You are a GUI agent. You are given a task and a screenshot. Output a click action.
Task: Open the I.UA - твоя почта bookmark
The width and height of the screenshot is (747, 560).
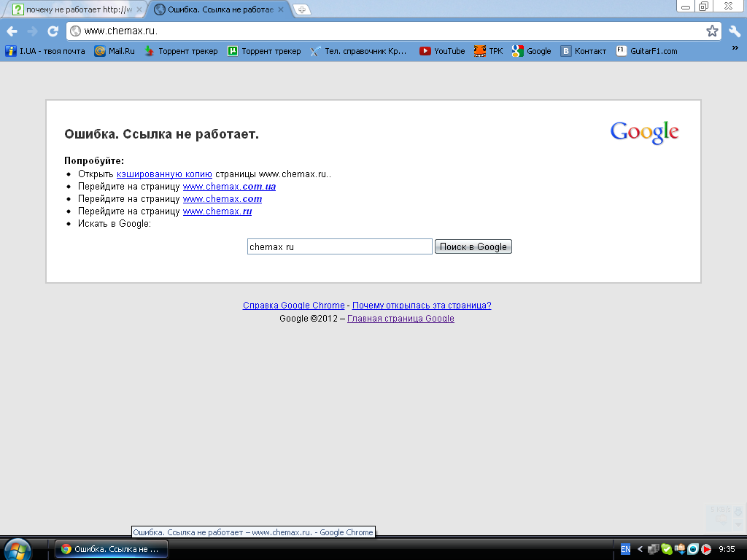pos(45,51)
